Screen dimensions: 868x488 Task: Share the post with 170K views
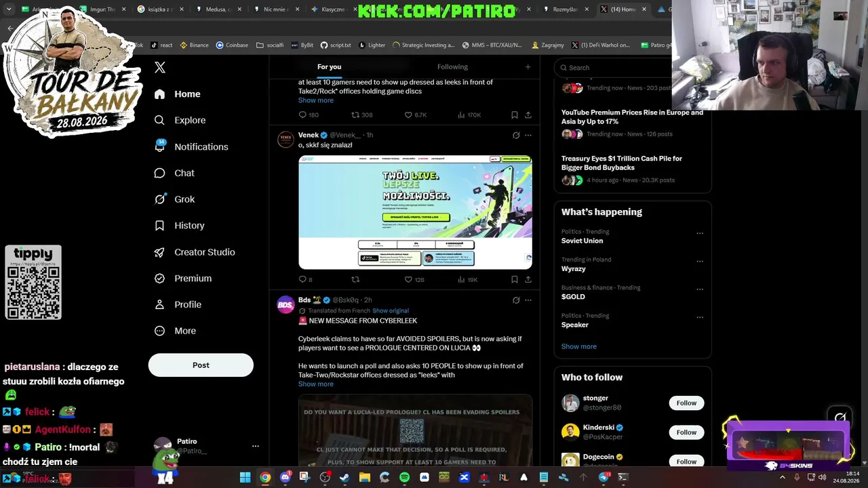click(528, 115)
